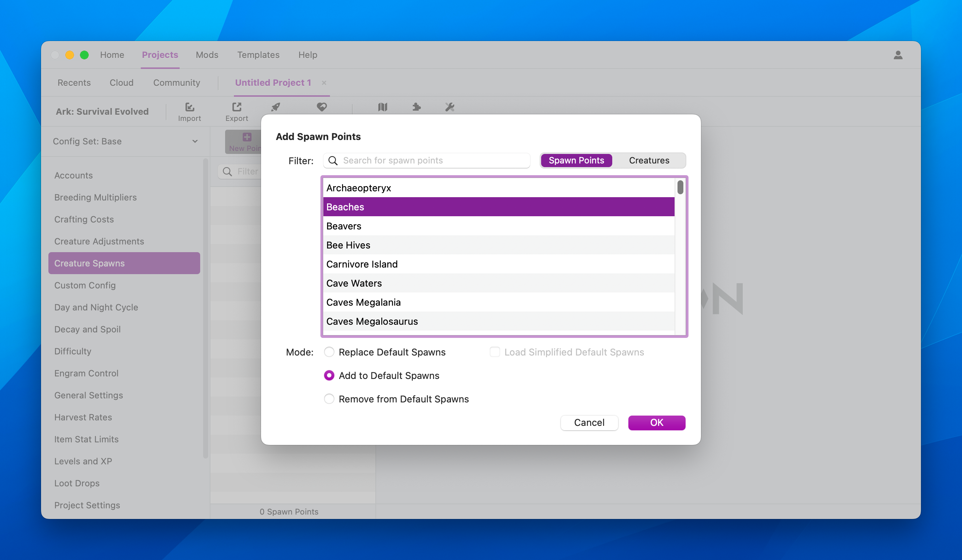Click the user account icon
Image resolution: width=962 pixels, height=560 pixels.
[898, 55]
